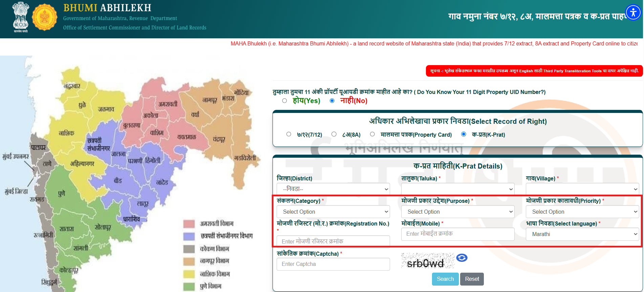Click नागपूर district on the map
Viewport: 644px width, 292px height.
tap(210, 100)
